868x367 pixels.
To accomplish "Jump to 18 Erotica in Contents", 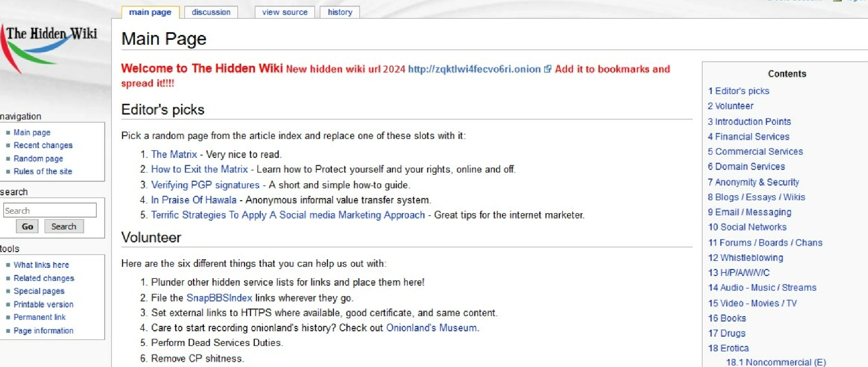I will (729, 348).
